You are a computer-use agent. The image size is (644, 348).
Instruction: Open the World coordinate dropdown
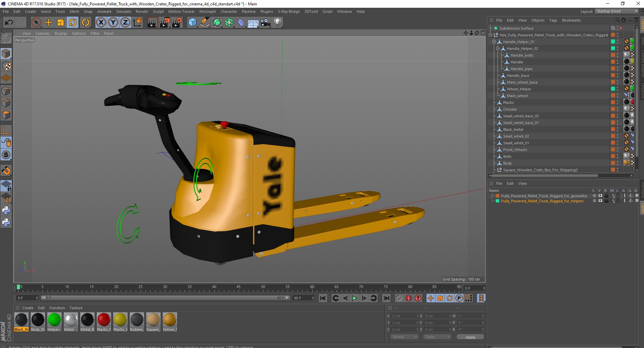(x=405, y=337)
